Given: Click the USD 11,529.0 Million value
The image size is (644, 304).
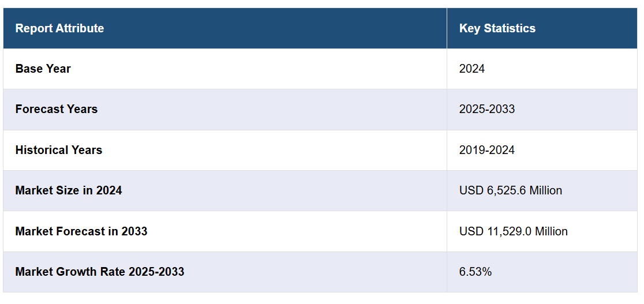Looking at the screenshot, I should (x=513, y=231).
